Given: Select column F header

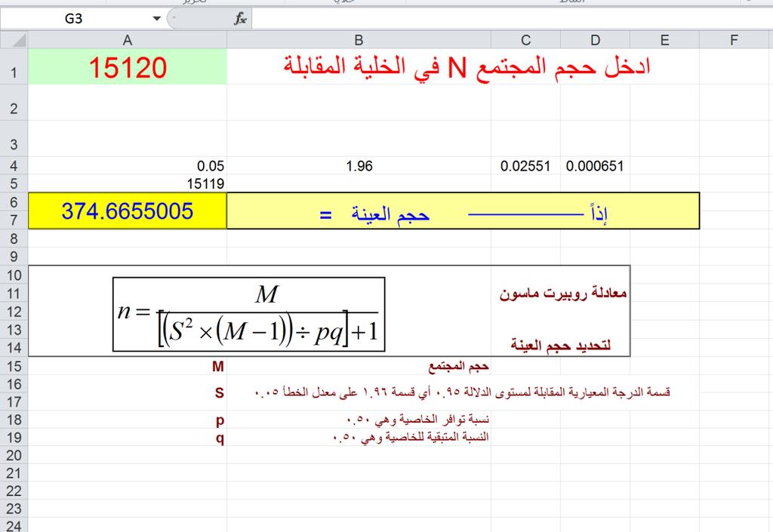Looking at the screenshot, I should coord(734,40).
